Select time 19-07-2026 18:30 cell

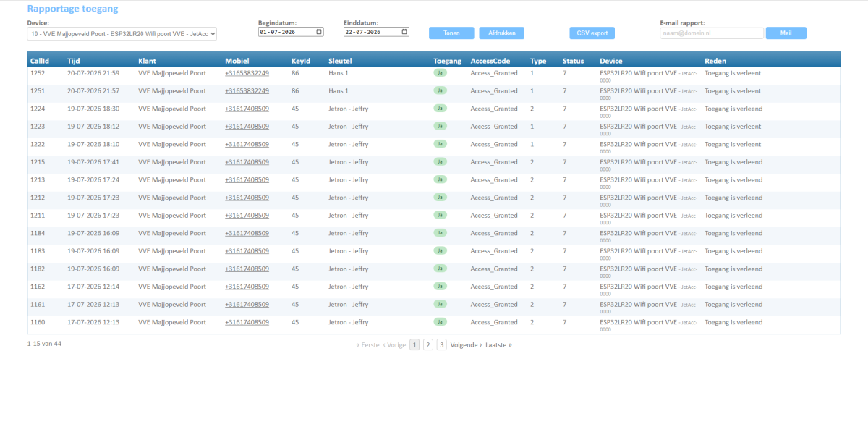point(93,109)
